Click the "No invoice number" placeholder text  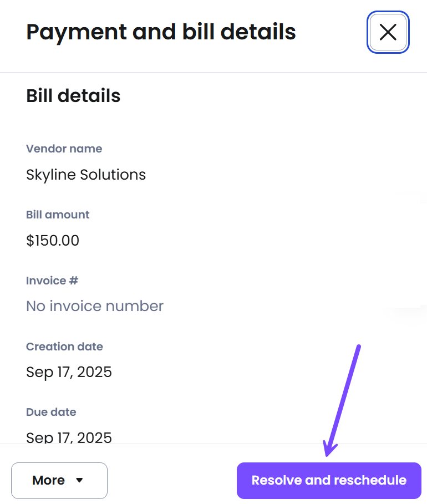(95, 306)
